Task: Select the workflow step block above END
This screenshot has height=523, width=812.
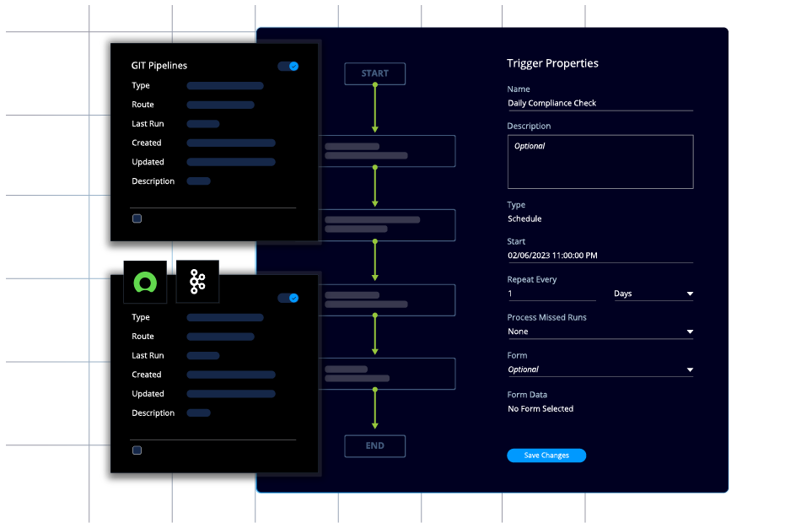Action: 390,373
